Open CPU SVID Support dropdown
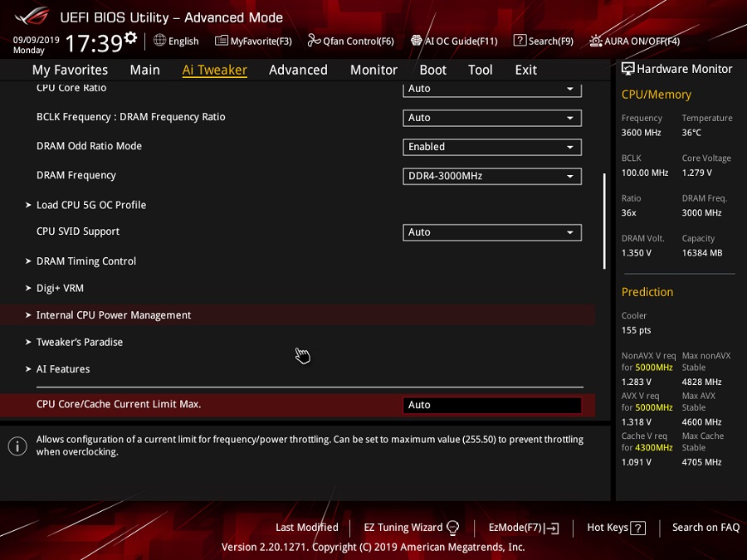 pyautogui.click(x=492, y=232)
